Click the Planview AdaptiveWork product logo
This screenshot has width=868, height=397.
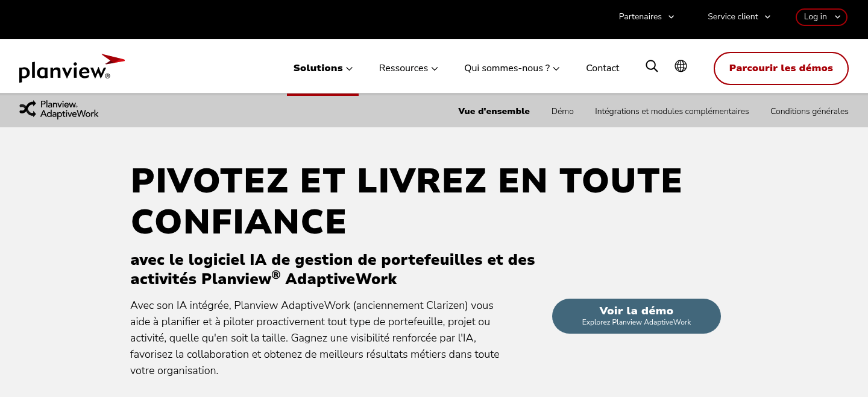[58, 109]
